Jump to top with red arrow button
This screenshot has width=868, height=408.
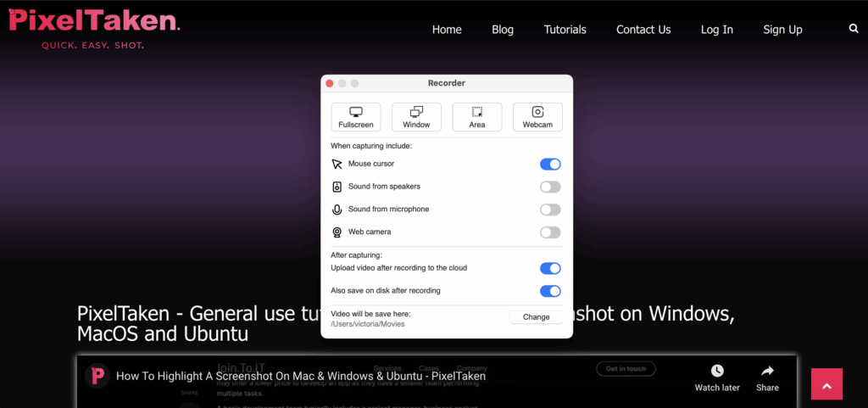pos(827,383)
